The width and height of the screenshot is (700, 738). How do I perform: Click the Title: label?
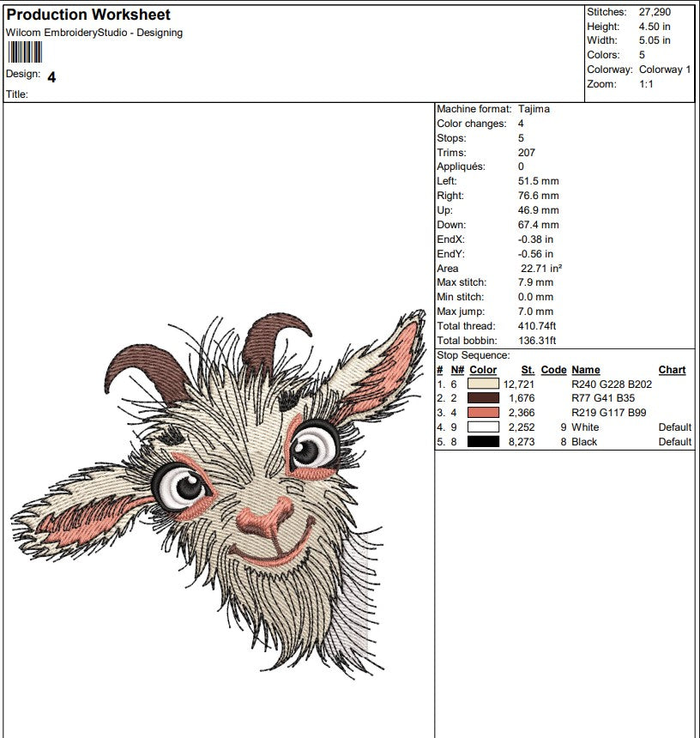pos(17,94)
